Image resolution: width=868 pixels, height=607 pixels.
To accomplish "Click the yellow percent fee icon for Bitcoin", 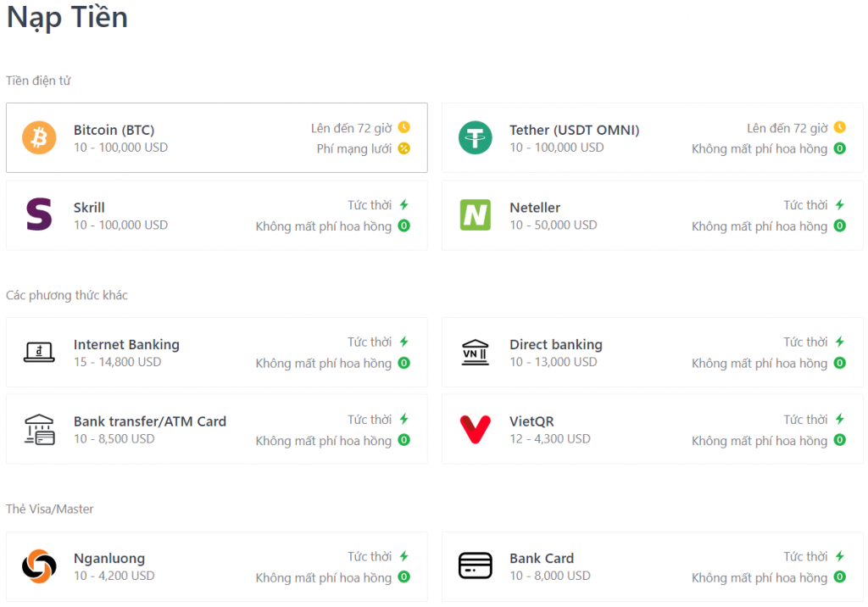I will (x=404, y=148).
